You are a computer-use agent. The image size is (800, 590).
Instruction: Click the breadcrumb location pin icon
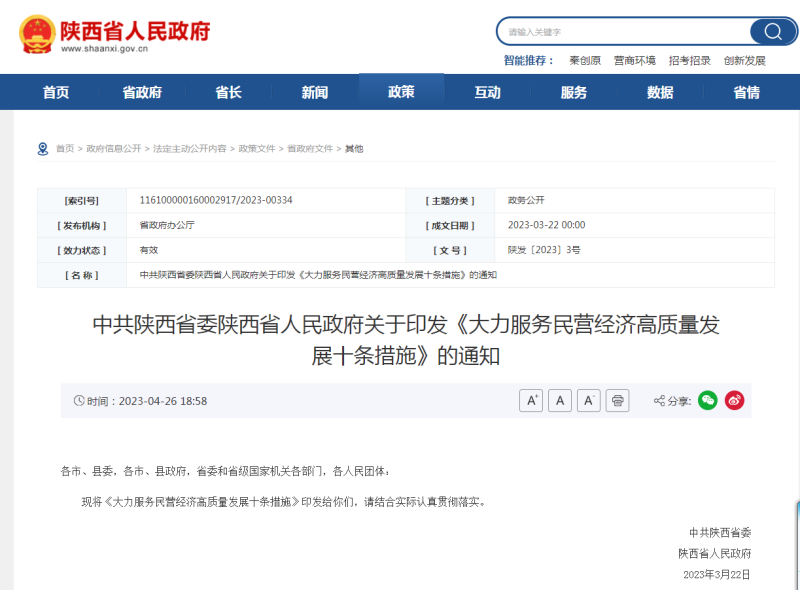[x=43, y=149]
